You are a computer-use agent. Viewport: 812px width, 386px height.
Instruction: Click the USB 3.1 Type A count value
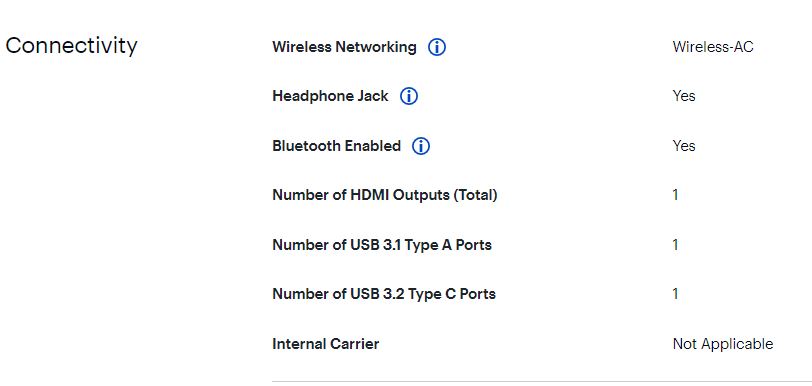pyautogui.click(x=675, y=245)
